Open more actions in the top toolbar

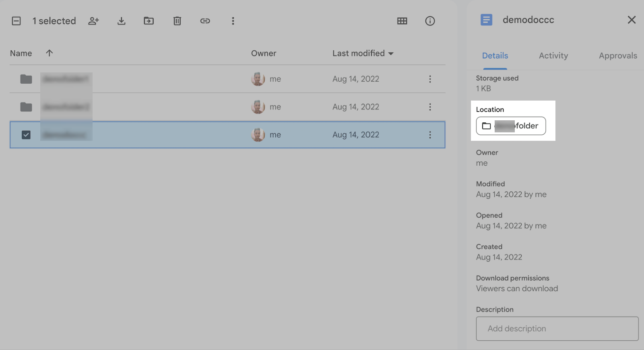(233, 21)
